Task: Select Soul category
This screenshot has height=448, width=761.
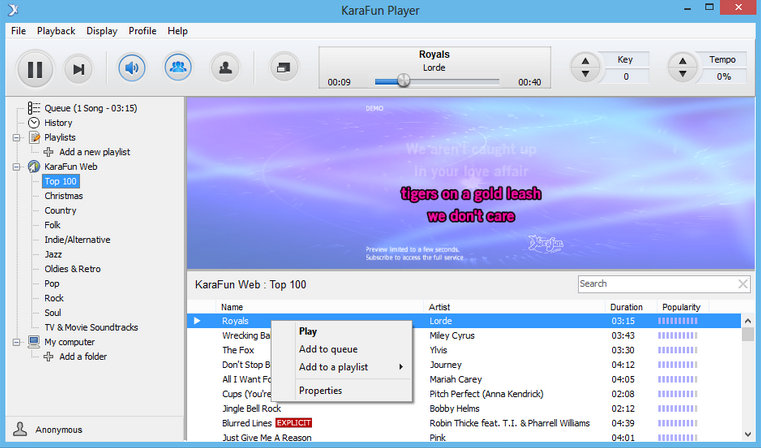Action: [53, 313]
